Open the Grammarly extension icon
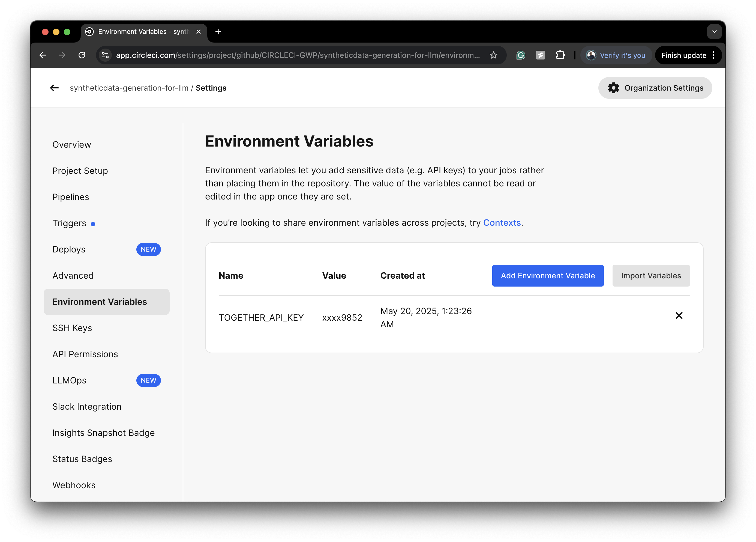The width and height of the screenshot is (756, 542). pos(521,55)
